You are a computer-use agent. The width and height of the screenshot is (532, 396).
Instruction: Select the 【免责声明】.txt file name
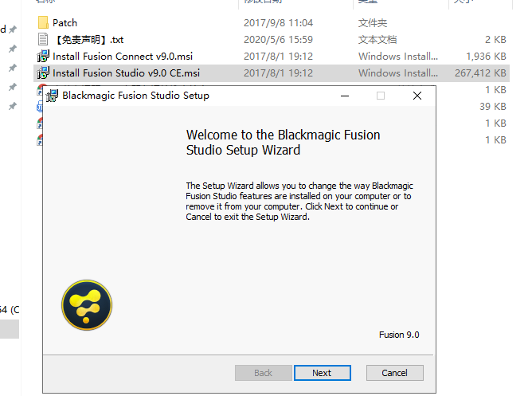click(88, 40)
